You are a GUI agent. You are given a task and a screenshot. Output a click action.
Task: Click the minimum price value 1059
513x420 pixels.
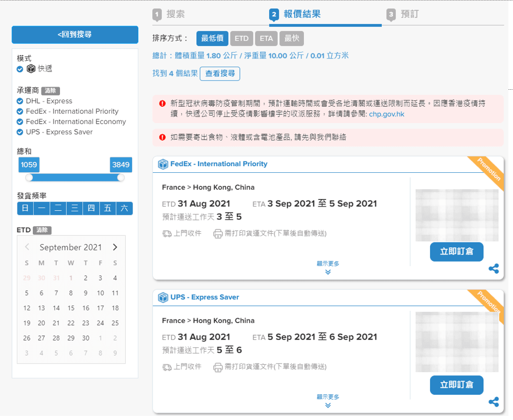point(29,165)
